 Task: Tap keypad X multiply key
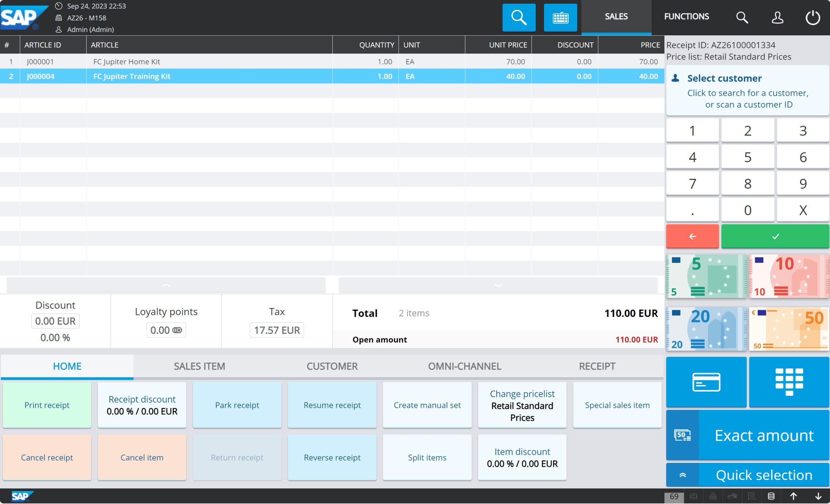tap(803, 210)
